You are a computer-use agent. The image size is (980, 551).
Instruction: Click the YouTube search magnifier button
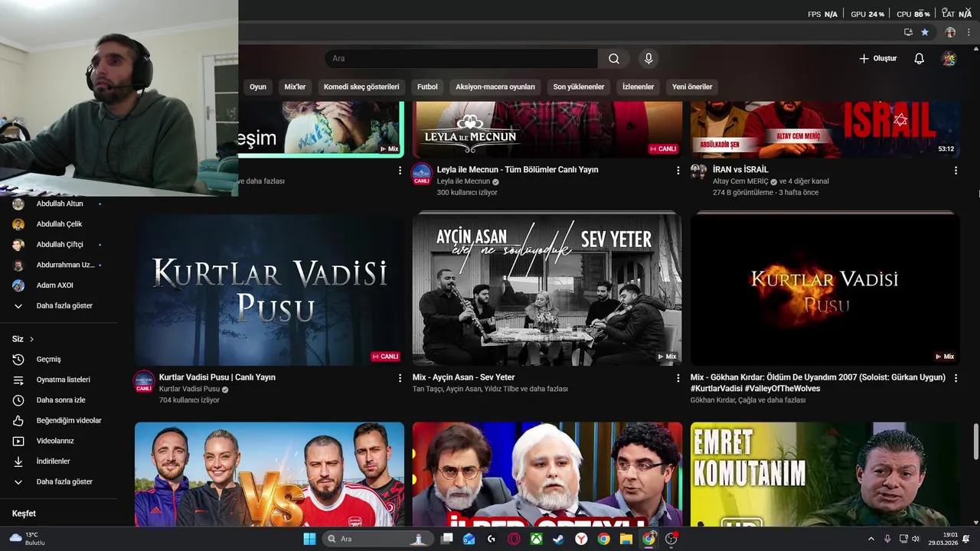(614, 58)
